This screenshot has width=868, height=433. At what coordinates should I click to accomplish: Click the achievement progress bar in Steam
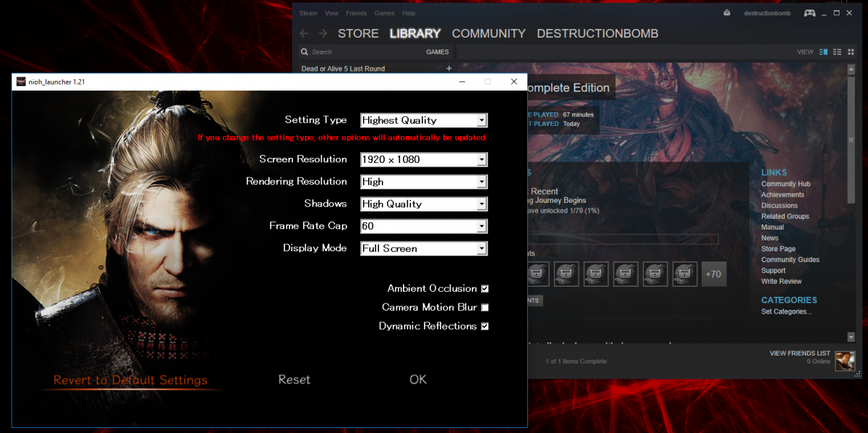click(x=622, y=240)
